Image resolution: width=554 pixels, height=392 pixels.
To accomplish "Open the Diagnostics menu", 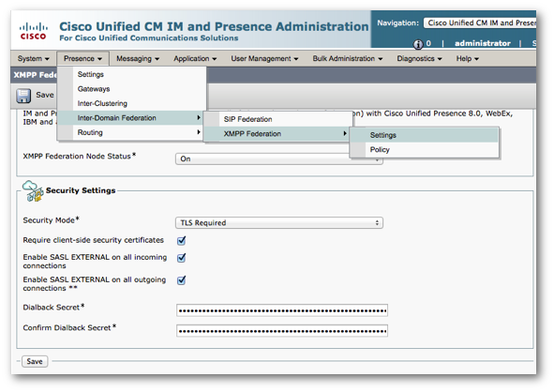I will 419,59.
